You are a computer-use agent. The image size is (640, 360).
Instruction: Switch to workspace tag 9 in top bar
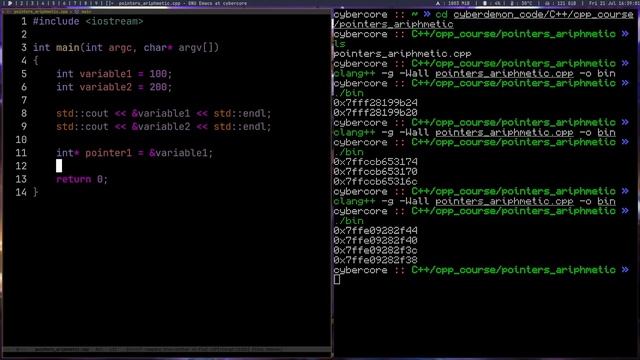(x=96, y=3)
